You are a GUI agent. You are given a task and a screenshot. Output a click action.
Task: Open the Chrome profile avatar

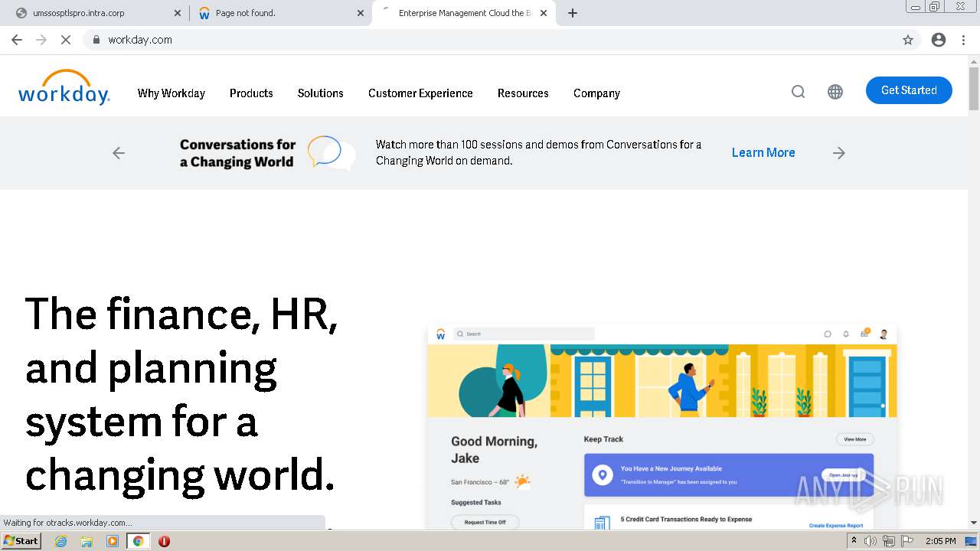pos(939,40)
